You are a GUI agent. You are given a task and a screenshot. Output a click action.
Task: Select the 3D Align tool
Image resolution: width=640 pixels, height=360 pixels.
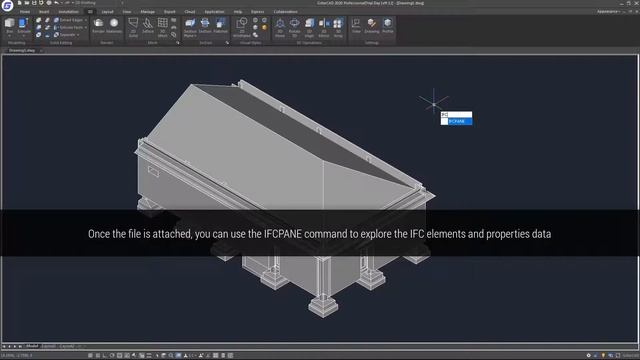[309, 27]
